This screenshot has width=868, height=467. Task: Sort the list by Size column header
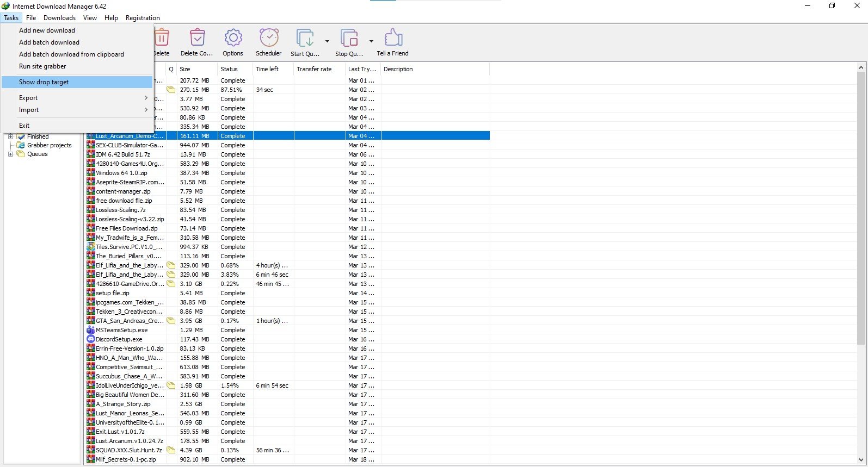click(185, 69)
